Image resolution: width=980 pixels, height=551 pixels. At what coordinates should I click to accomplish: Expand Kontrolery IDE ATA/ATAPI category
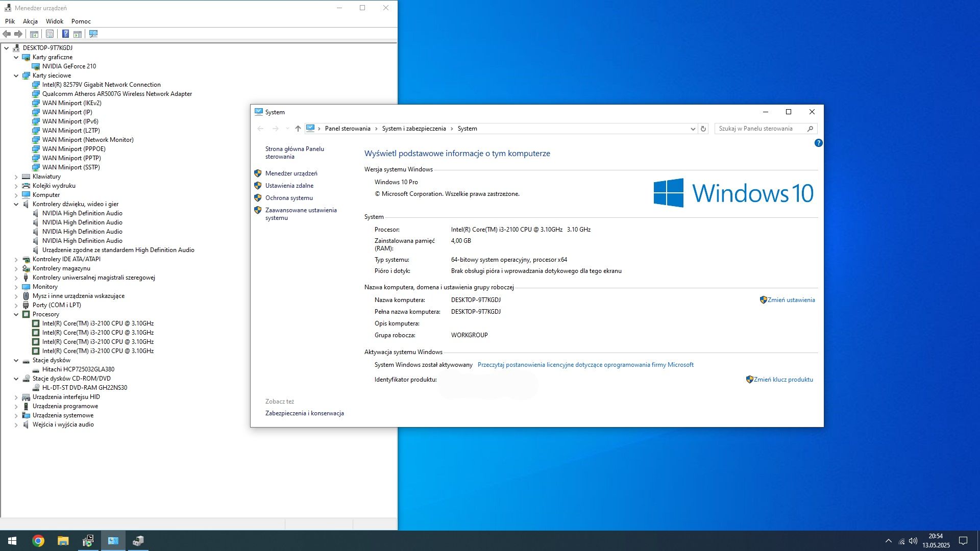(16, 259)
